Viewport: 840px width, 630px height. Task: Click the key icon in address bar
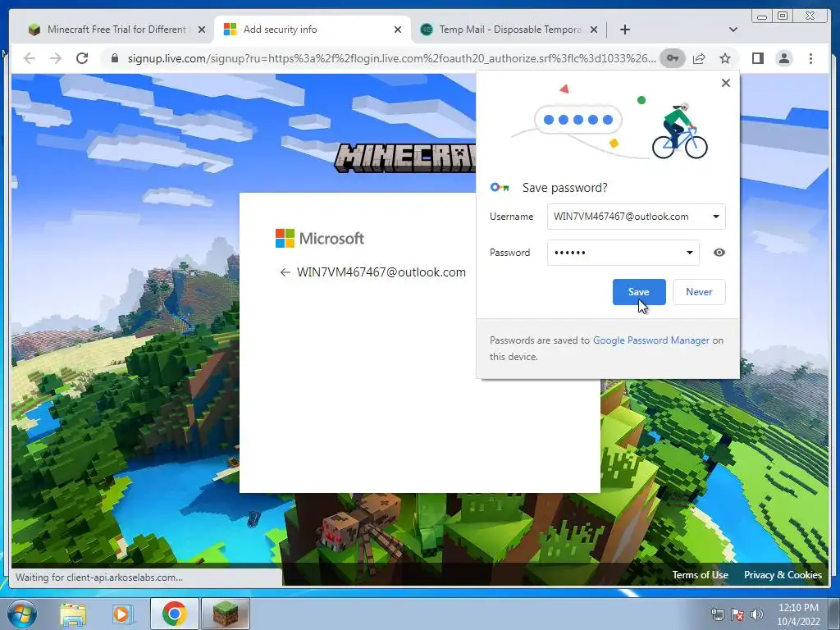point(673,58)
